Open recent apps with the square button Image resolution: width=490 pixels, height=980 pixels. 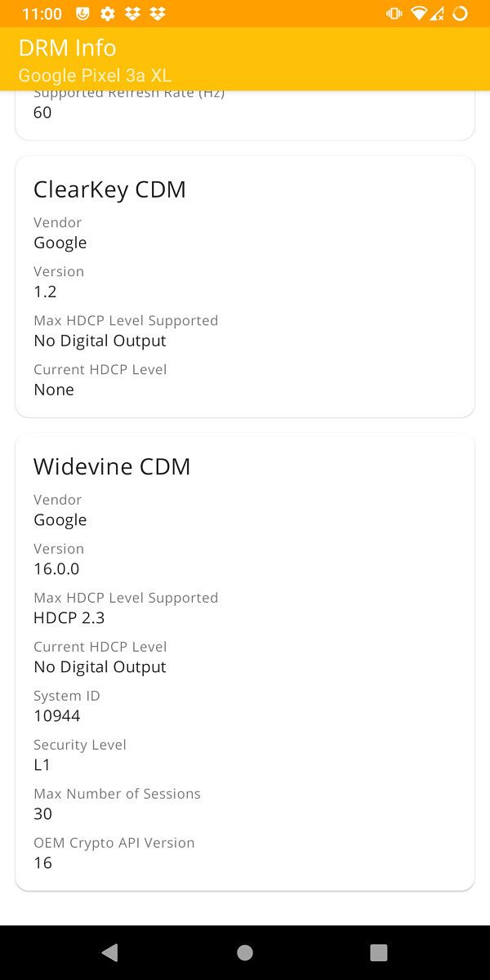(x=378, y=952)
